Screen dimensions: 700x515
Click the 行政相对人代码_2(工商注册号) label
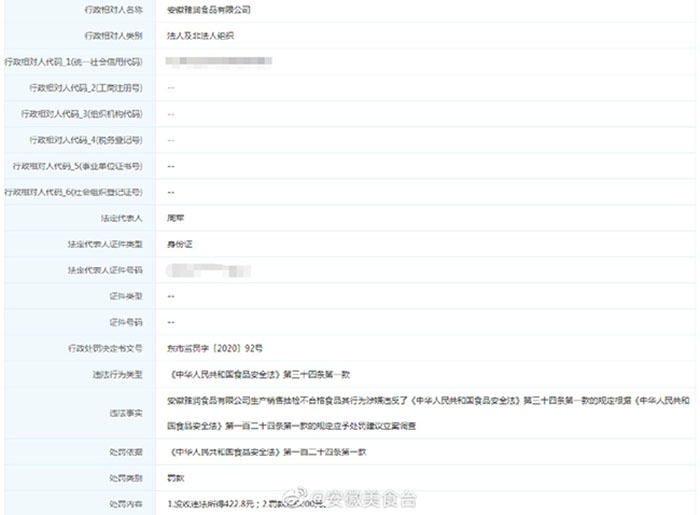click(86, 88)
